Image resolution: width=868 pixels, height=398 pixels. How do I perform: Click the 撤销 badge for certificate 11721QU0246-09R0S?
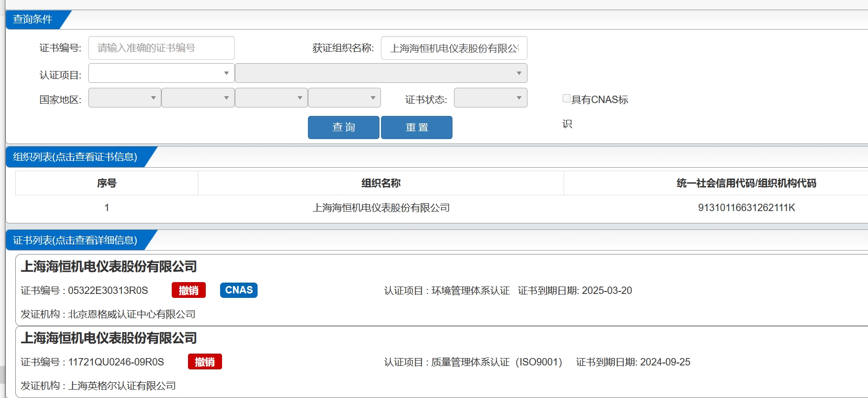point(205,362)
